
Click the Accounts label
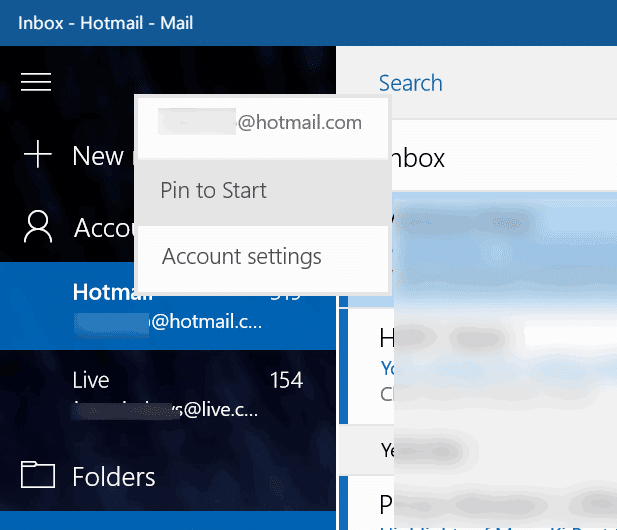[104, 228]
